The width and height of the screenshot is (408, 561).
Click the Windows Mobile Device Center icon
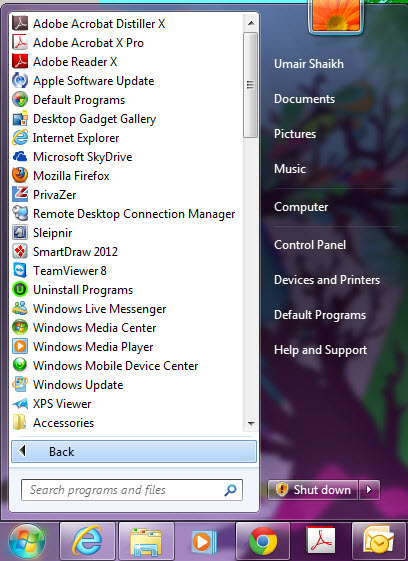pos(20,365)
